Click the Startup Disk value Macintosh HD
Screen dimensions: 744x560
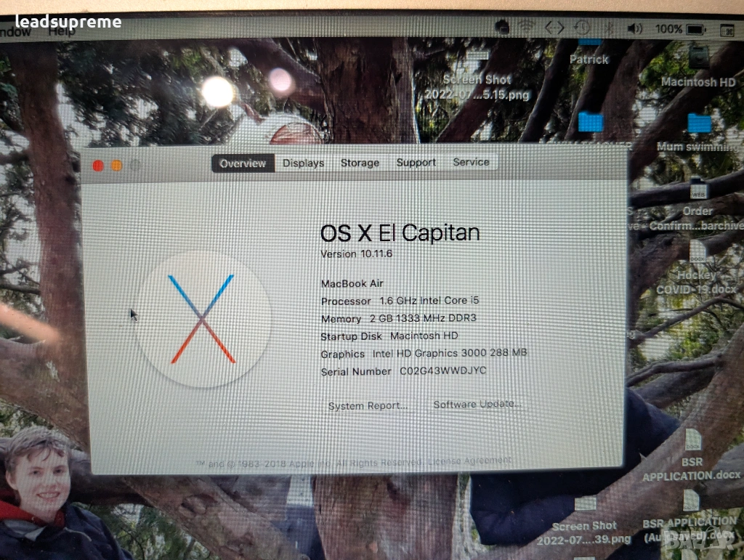coord(424,336)
